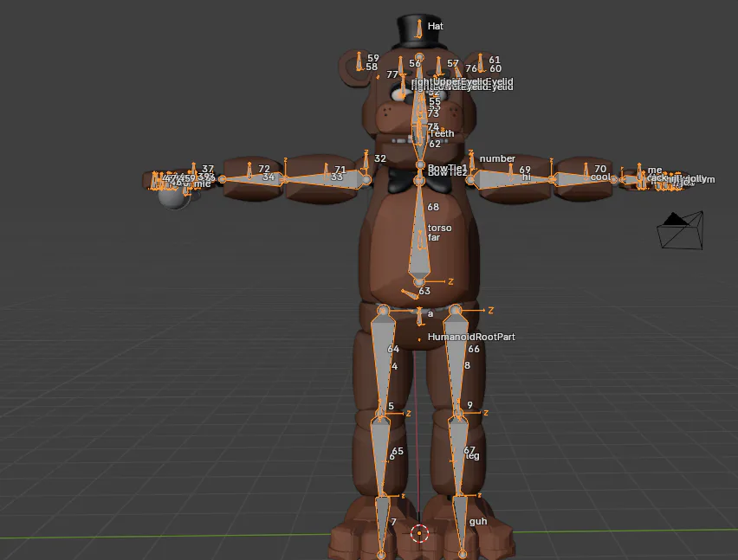Click the "34" forearm bone label

click(269, 177)
